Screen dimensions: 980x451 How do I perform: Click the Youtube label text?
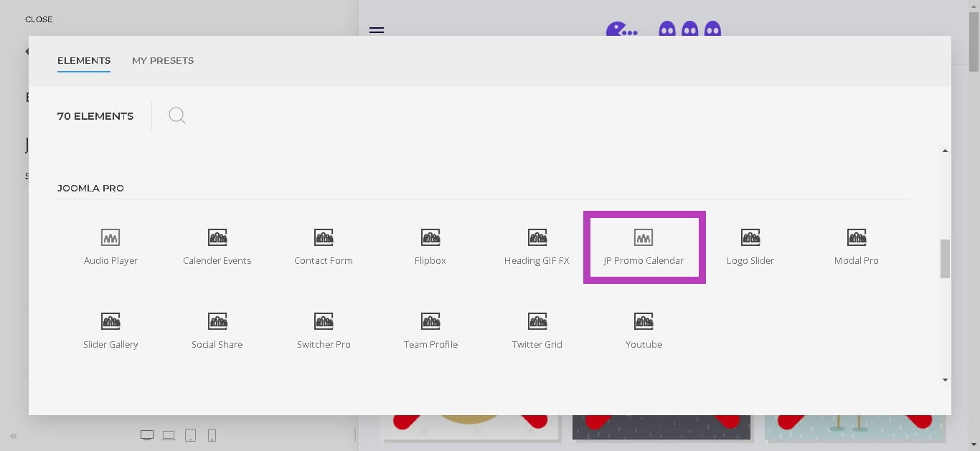[x=644, y=345]
